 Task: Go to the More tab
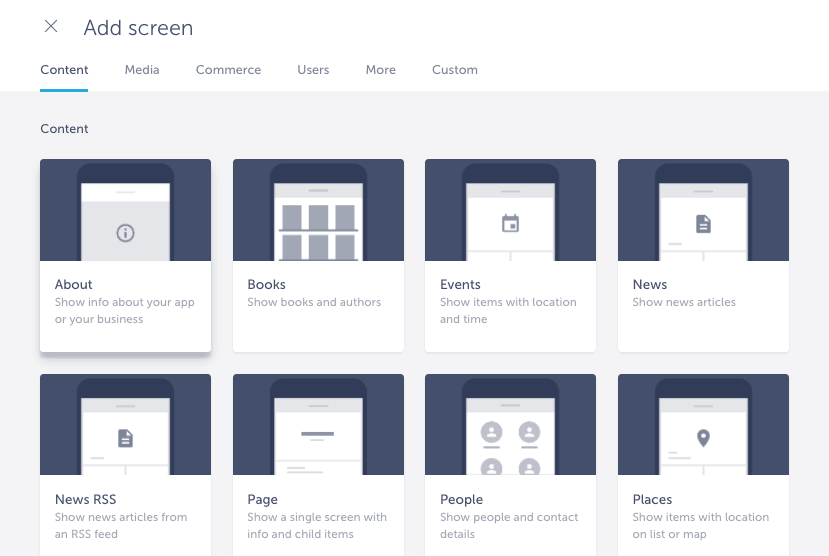click(x=381, y=70)
